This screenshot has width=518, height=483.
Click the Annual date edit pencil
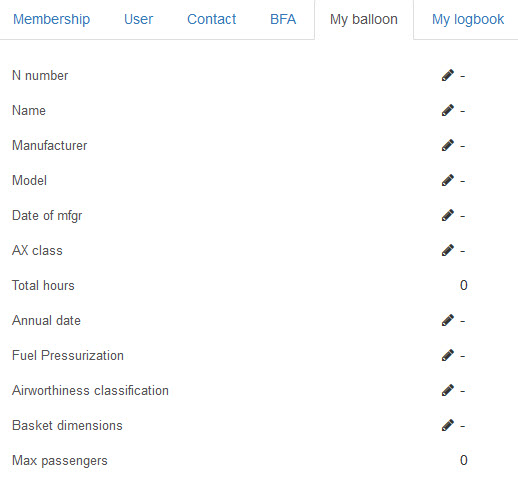(448, 320)
